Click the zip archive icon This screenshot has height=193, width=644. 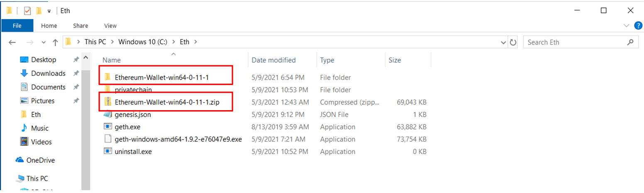click(x=107, y=102)
